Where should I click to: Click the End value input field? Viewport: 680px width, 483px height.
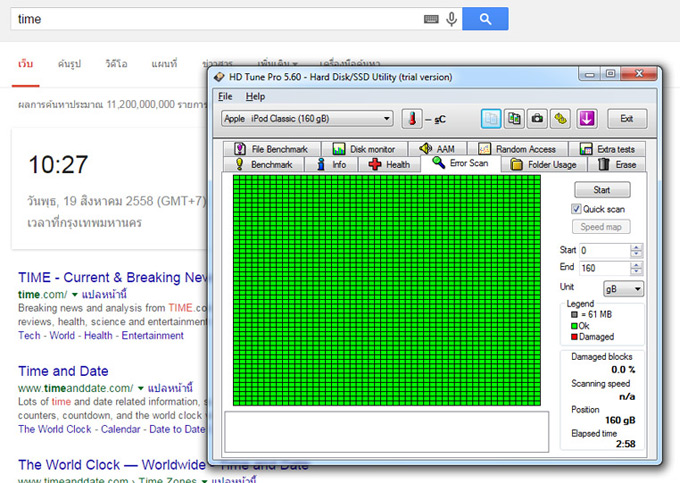[603, 267]
